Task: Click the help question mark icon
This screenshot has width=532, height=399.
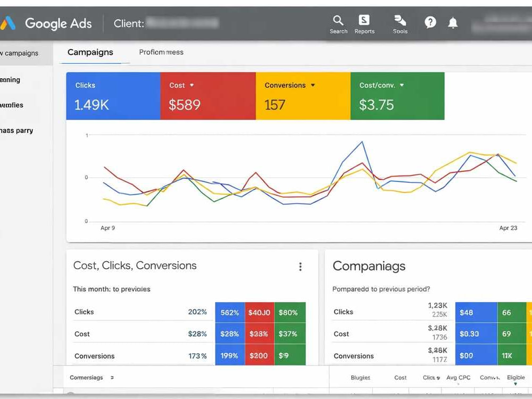Action: pyautogui.click(x=430, y=22)
